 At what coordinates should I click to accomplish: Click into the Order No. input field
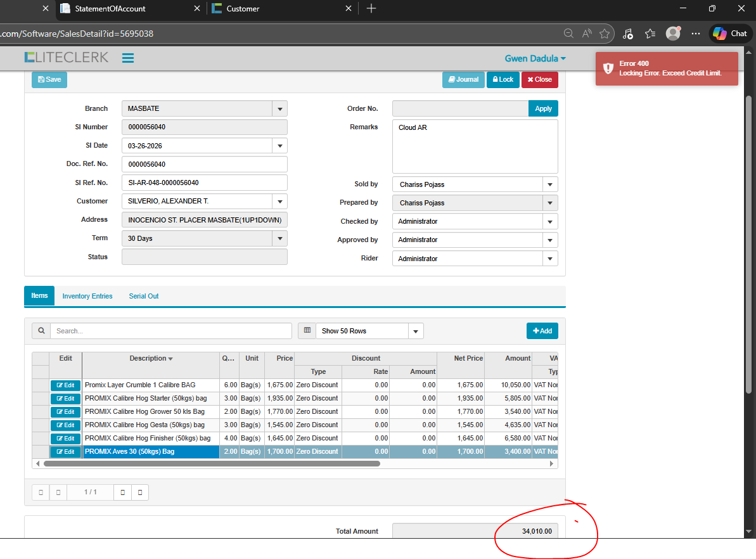click(460, 108)
